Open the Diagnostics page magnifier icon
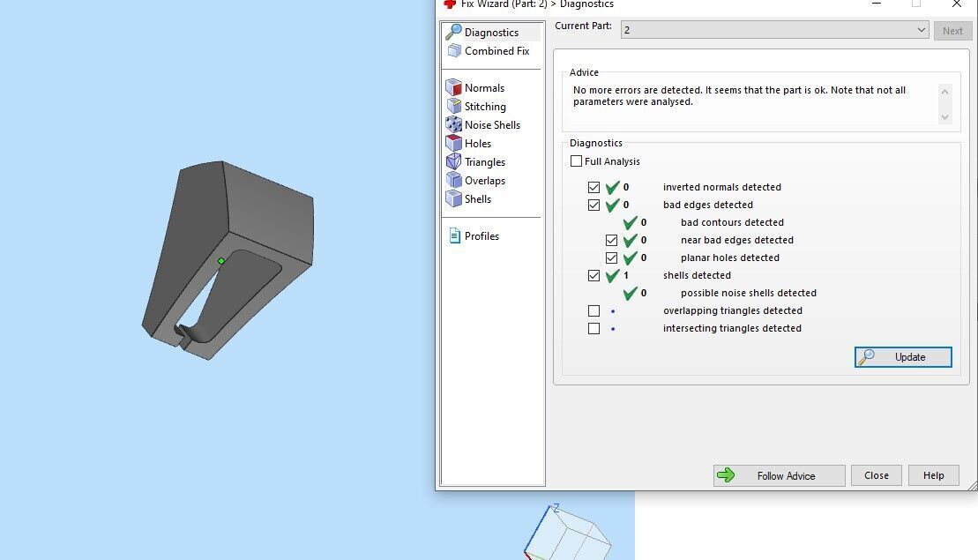This screenshot has height=560, width=978. [x=453, y=32]
